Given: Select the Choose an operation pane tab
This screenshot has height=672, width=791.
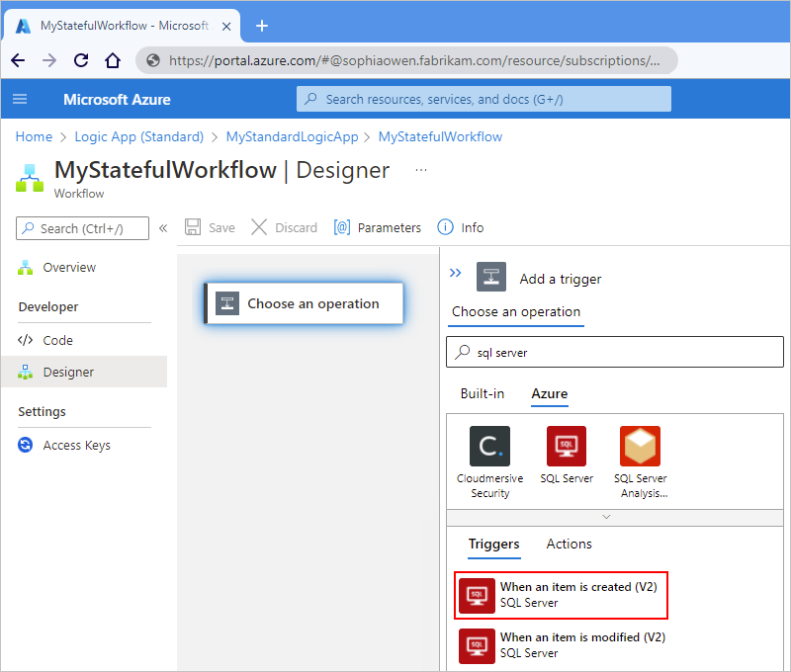Looking at the screenshot, I should pos(515,311).
